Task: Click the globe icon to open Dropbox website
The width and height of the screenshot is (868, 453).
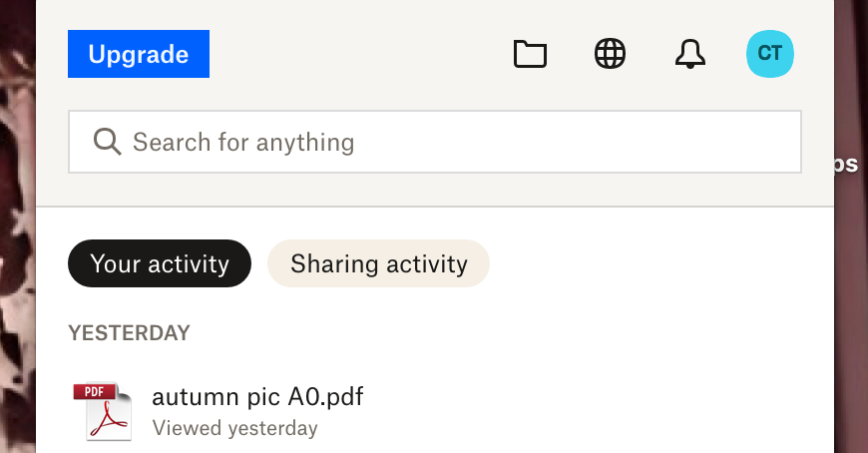Action: pyautogui.click(x=610, y=54)
